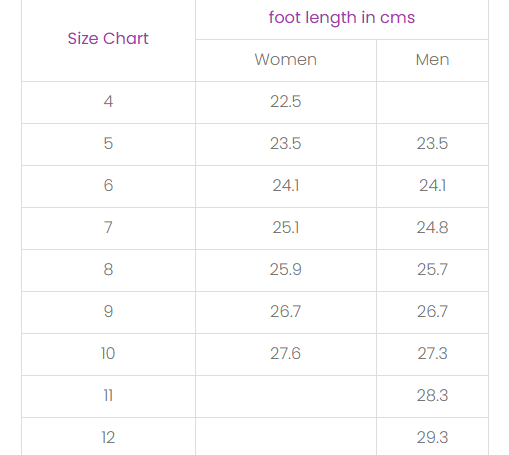Screen dimensions: 509x455
Task: Click Men's 27.3 value
Action: click(x=432, y=353)
